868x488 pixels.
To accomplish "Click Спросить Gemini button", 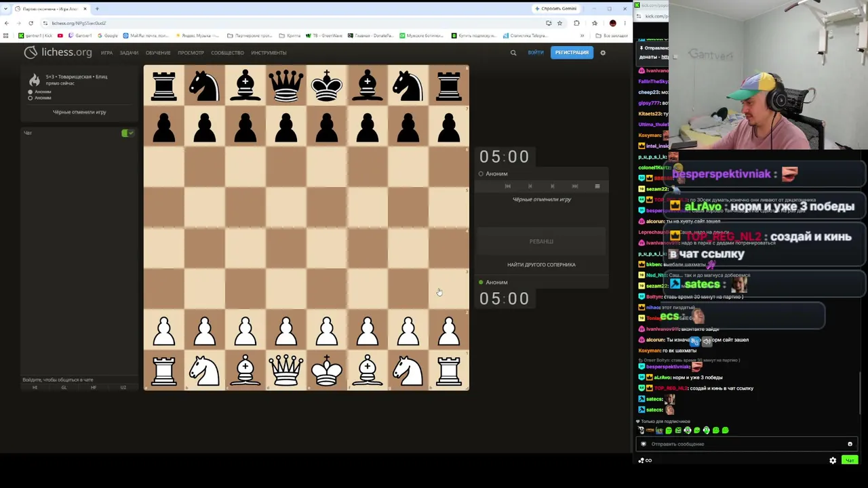I will tap(556, 9).
